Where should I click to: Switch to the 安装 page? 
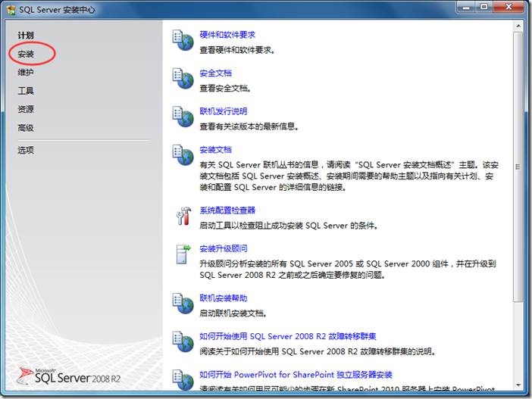pos(26,54)
